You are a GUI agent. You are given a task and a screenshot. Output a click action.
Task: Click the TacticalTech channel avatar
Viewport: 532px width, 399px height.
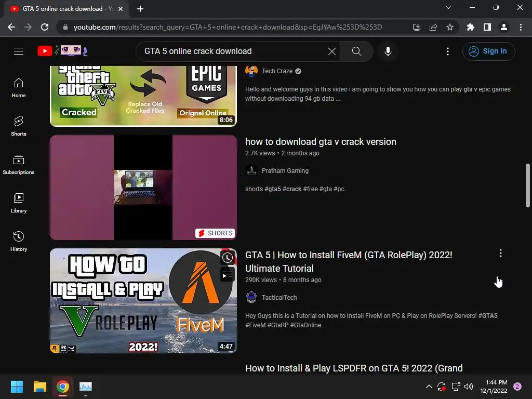pyautogui.click(x=251, y=298)
